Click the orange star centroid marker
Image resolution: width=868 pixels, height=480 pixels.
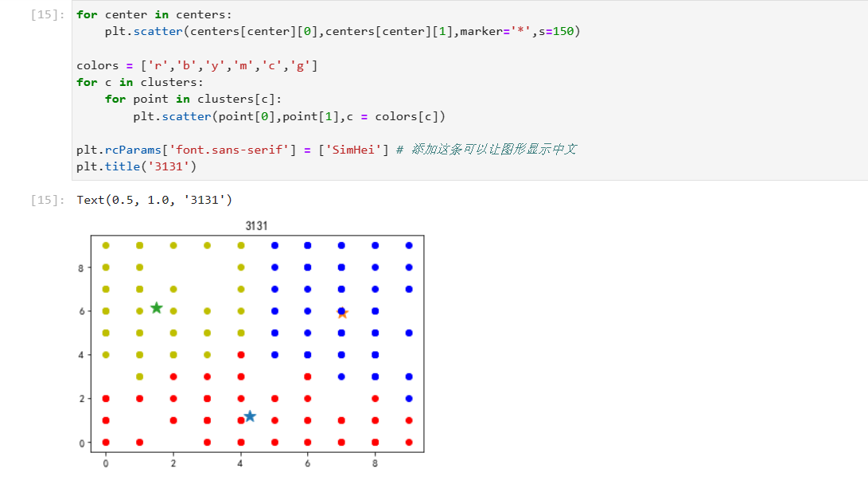pos(342,314)
